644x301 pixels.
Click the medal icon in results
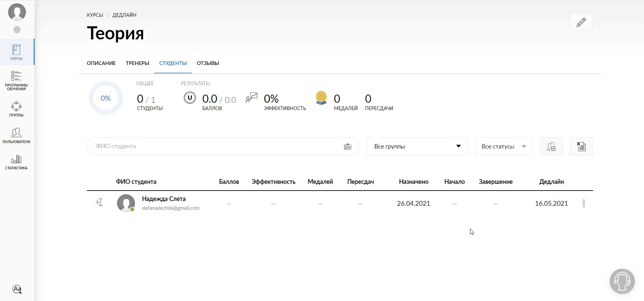pos(321,98)
